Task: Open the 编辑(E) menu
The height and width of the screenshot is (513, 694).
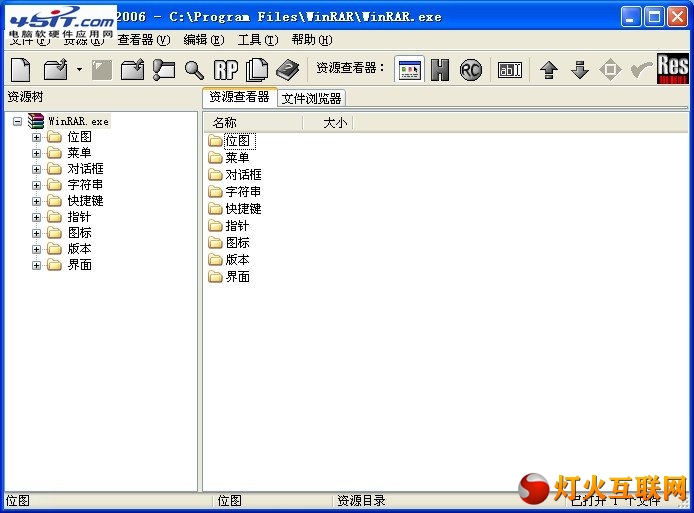Action: [204, 40]
